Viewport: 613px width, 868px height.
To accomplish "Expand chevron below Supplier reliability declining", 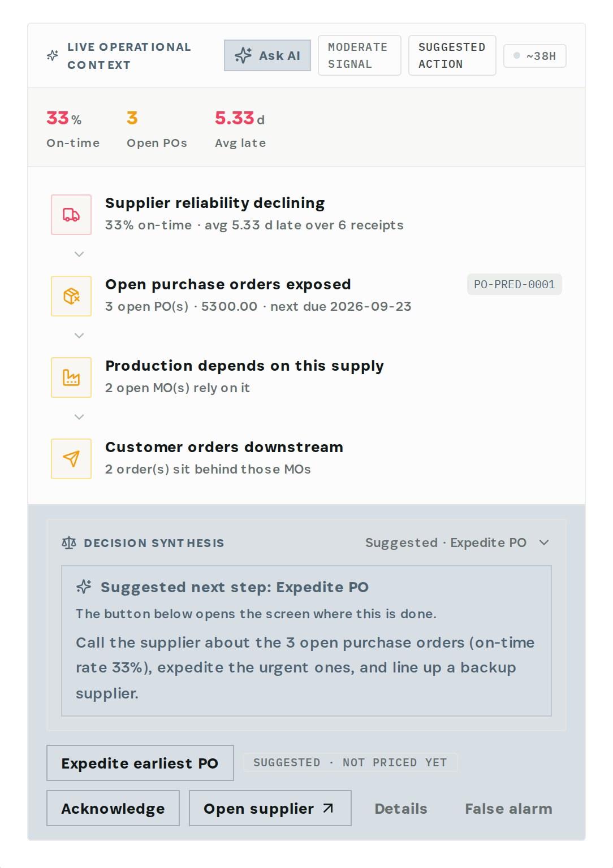I will pos(79,254).
